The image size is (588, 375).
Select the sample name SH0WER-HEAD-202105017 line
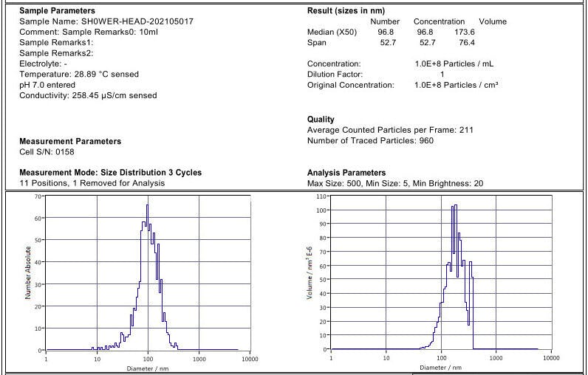click(x=106, y=22)
